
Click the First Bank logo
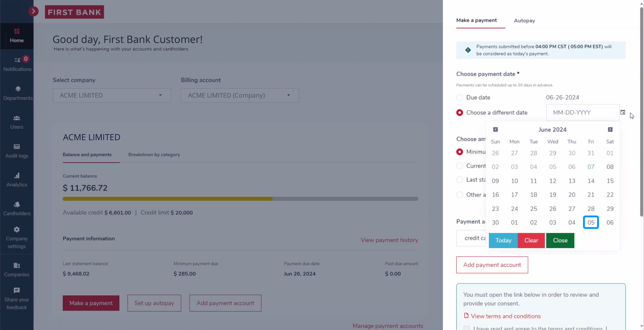pyautogui.click(x=75, y=12)
